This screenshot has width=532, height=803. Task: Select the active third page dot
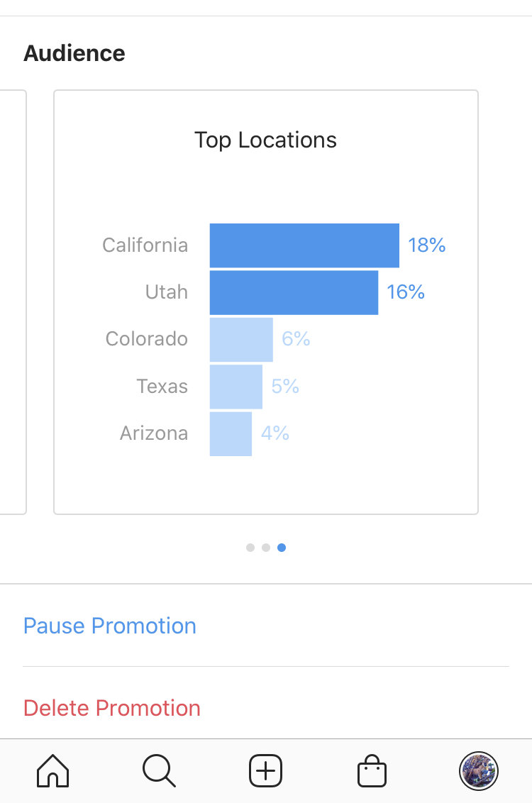click(282, 548)
